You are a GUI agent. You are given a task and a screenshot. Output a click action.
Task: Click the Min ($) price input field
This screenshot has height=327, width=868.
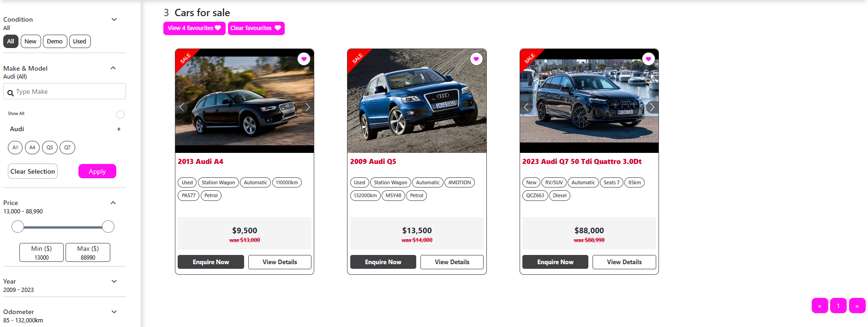pyautogui.click(x=42, y=253)
